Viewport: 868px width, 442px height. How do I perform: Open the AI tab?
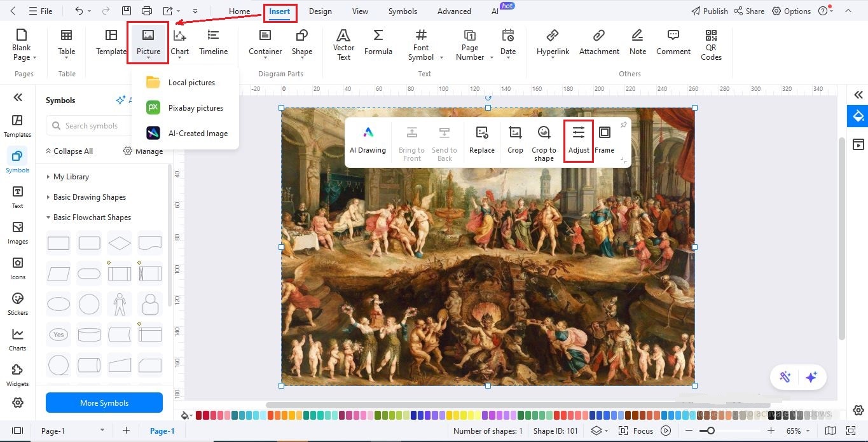(495, 11)
